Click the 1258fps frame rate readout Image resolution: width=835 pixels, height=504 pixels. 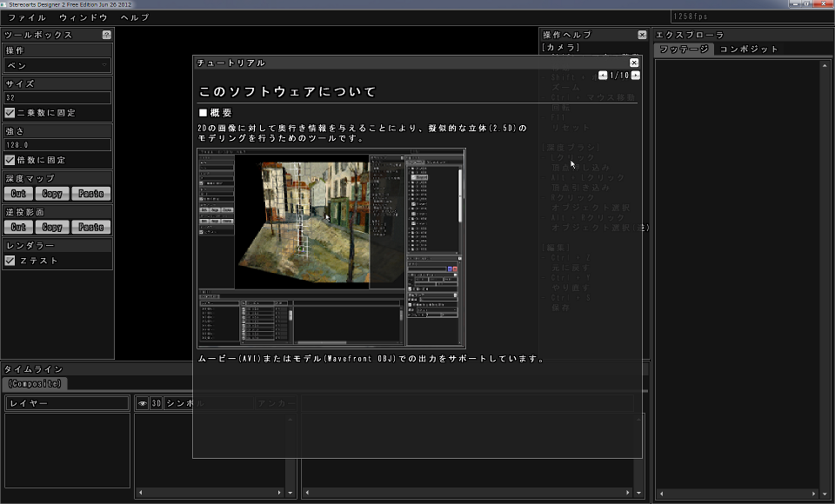pyautogui.click(x=691, y=17)
